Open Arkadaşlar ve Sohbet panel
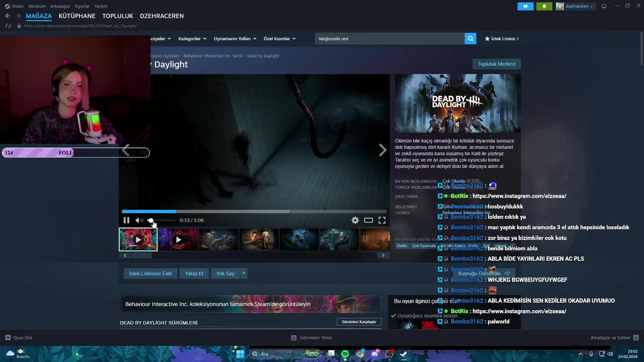The image size is (644, 362). click(x=614, y=338)
